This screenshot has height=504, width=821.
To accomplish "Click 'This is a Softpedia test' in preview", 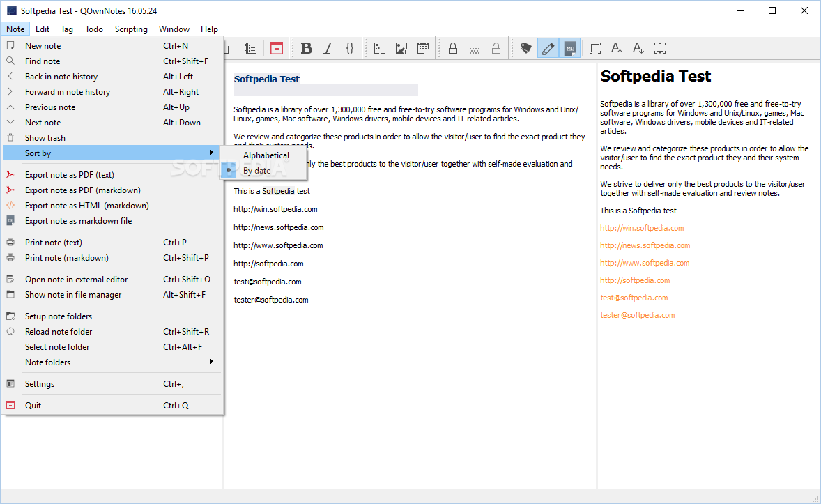I will point(638,211).
